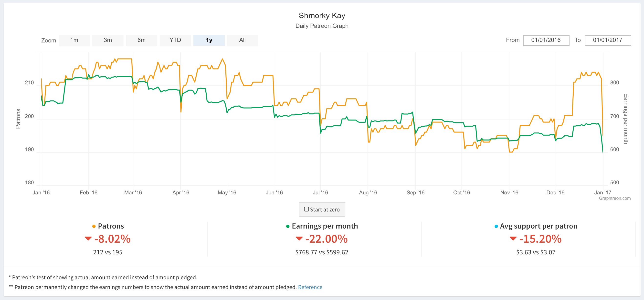Enable the Start at zero checkbox

[306, 209]
